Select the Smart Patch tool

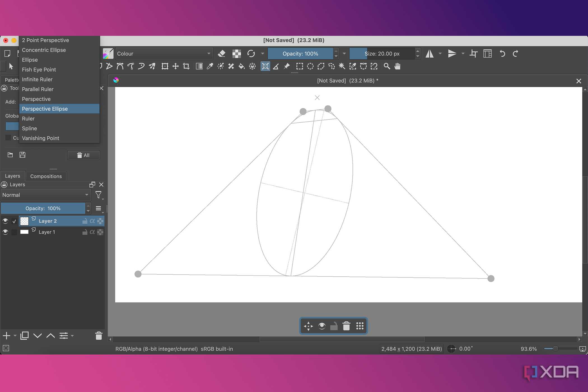[x=231, y=66]
